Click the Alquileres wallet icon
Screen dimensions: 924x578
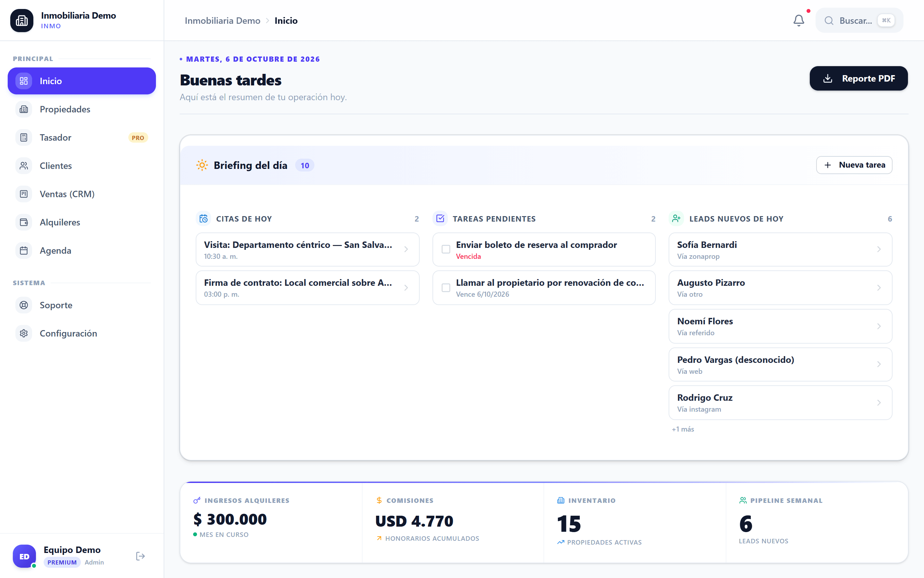click(x=24, y=223)
